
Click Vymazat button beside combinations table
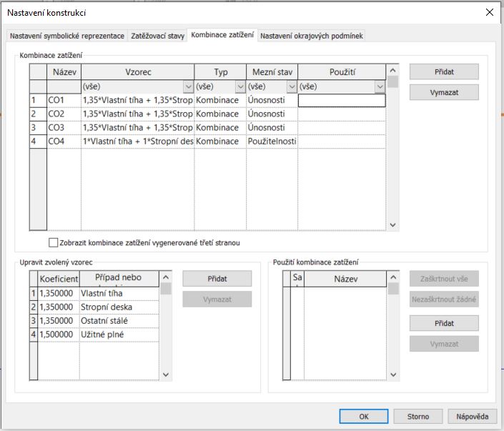443,93
